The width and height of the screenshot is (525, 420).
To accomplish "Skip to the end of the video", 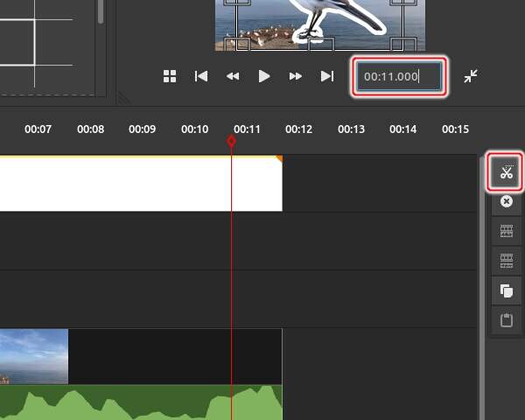I will (x=327, y=77).
